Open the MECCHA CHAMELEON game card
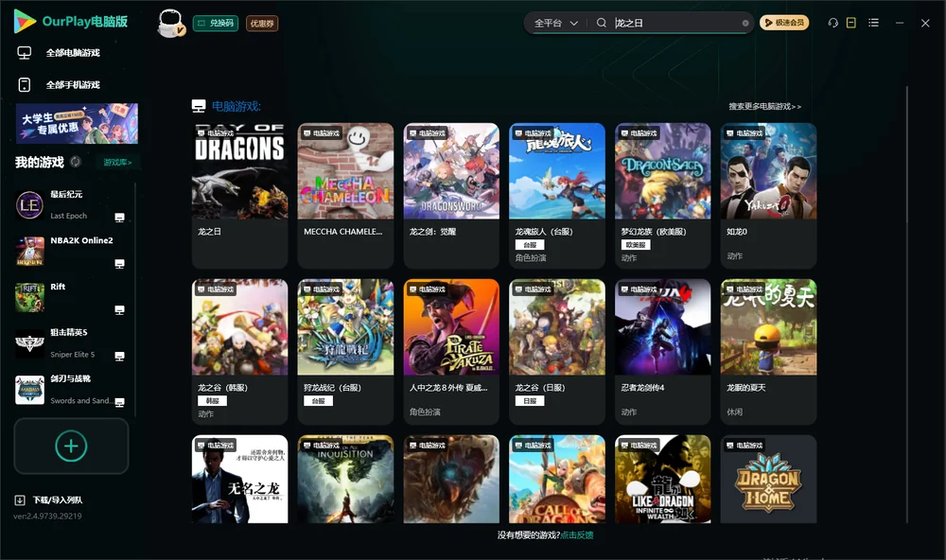Image resolution: width=946 pixels, height=560 pixels. coord(345,196)
